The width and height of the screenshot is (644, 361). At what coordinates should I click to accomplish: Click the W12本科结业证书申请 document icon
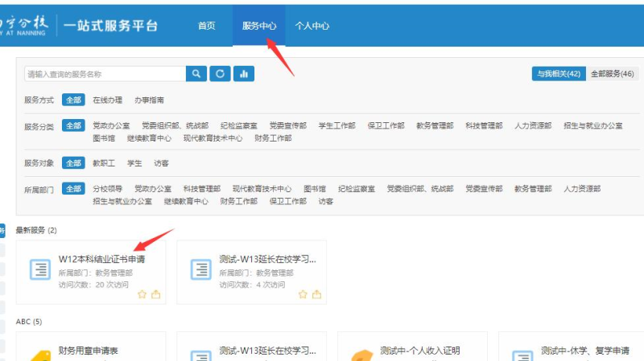[x=39, y=270]
